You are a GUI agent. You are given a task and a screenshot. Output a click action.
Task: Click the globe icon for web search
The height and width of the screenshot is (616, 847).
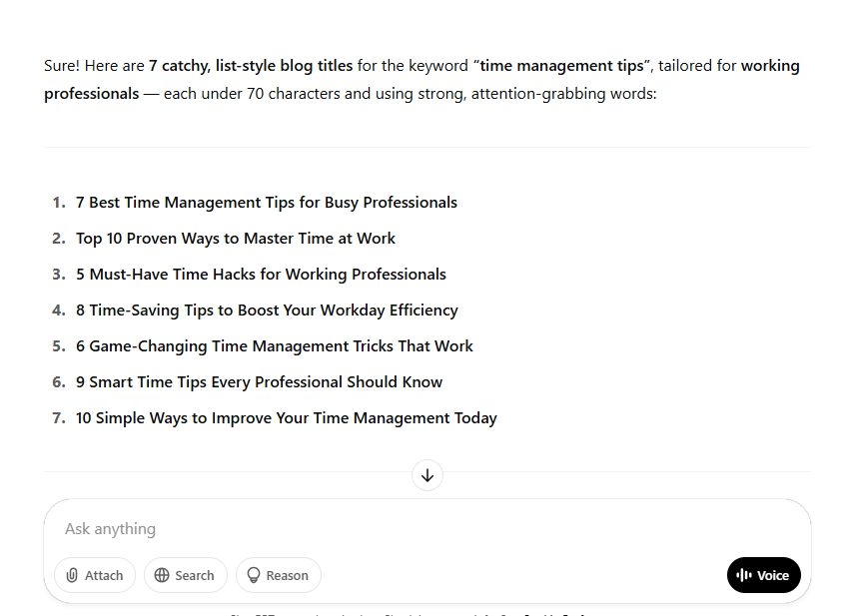pyautogui.click(x=162, y=575)
